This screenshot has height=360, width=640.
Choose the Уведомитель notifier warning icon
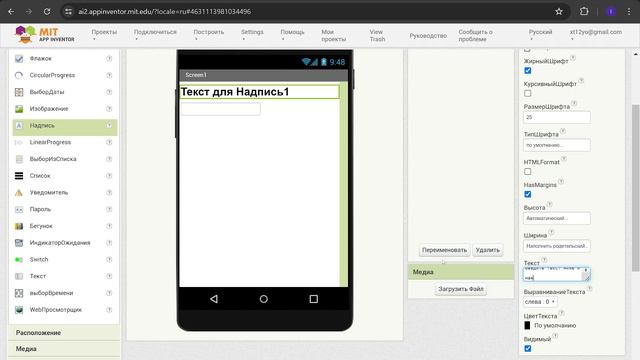coord(19,193)
